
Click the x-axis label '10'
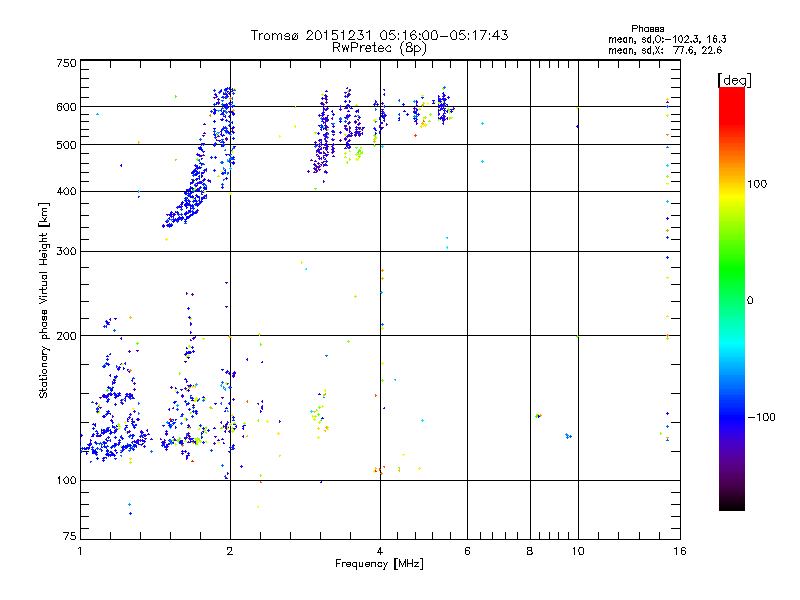pyautogui.click(x=578, y=551)
